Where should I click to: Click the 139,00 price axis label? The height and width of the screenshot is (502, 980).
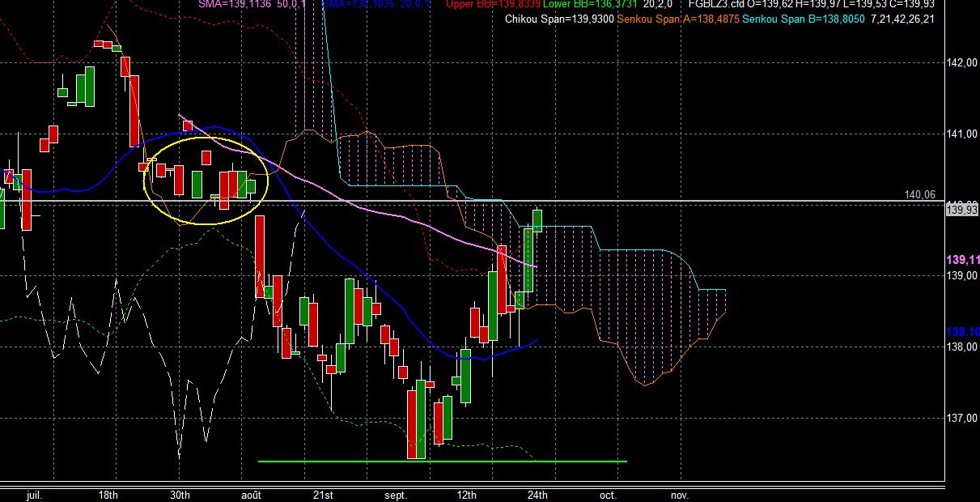(963, 276)
